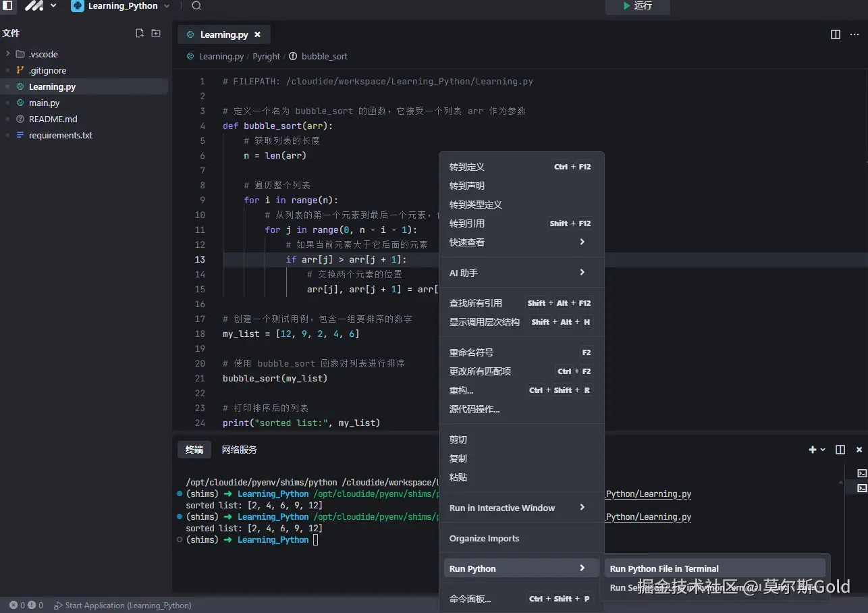Open the errors and warnings status indicator
Viewport: 868px width, 613px height.
(26, 606)
